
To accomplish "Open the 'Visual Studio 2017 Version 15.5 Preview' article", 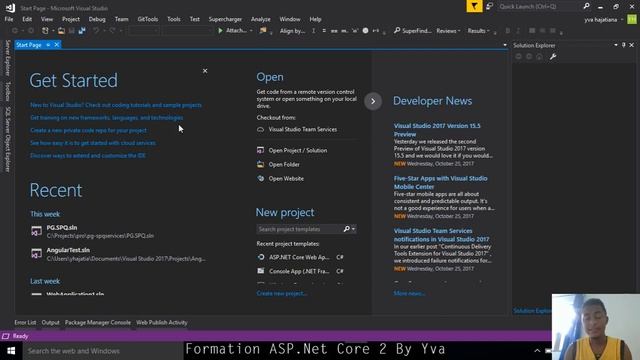I will [437, 130].
